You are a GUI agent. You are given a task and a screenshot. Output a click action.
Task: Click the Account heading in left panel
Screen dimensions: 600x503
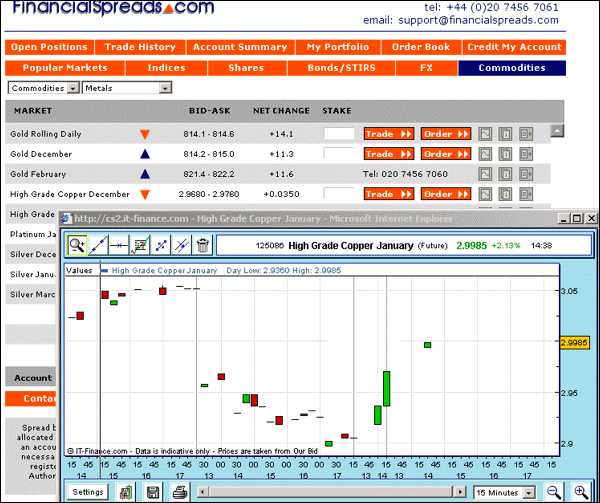[x=33, y=378]
